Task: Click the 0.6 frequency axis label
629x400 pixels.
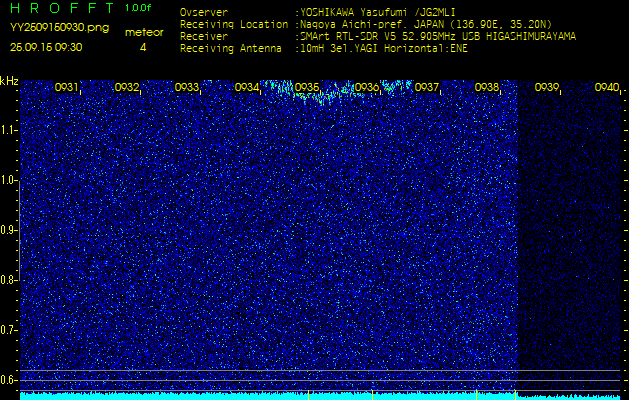Action: pos(8,380)
